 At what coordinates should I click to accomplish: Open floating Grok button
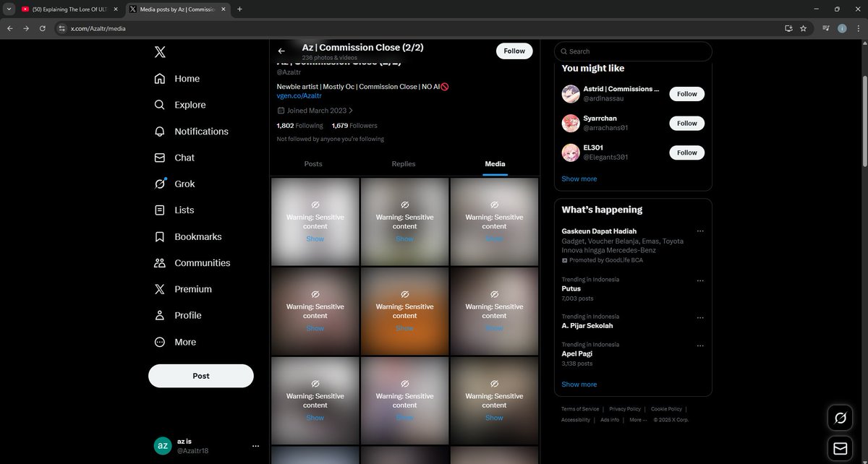click(x=841, y=418)
